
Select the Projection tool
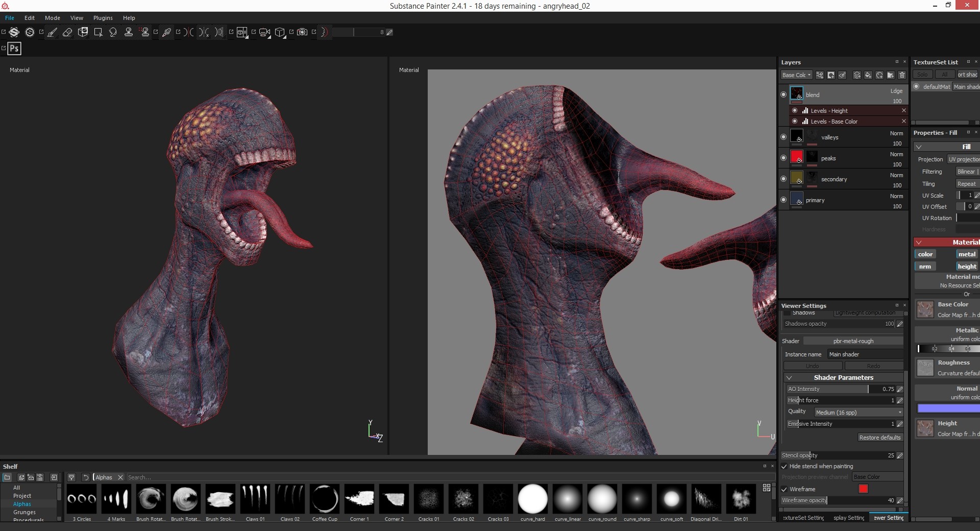coord(83,32)
